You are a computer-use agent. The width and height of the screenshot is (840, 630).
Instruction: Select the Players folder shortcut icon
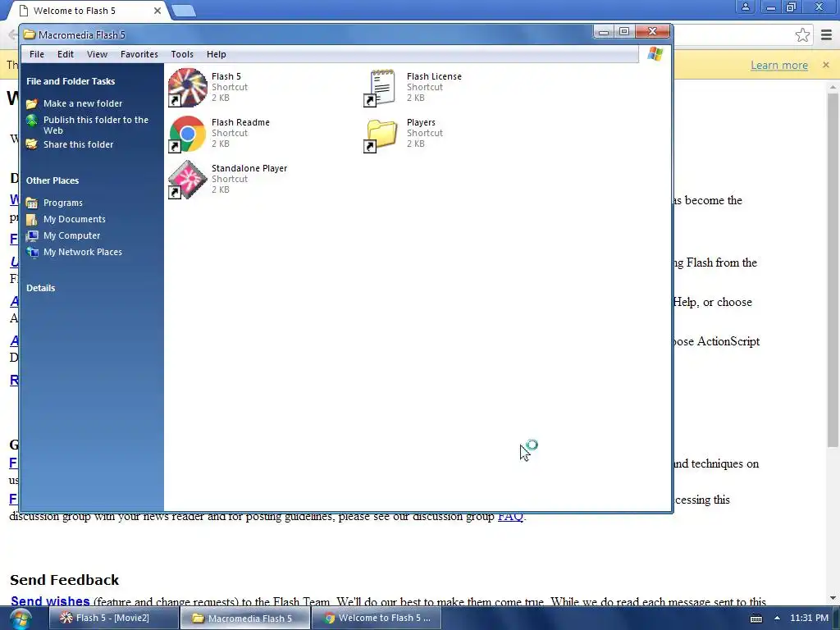point(382,134)
